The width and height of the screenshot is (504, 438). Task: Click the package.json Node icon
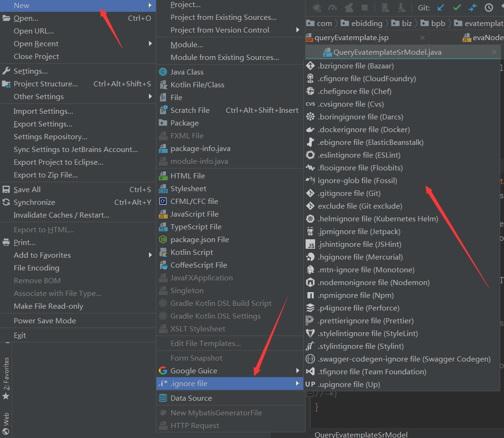click(x=163, y=240)
